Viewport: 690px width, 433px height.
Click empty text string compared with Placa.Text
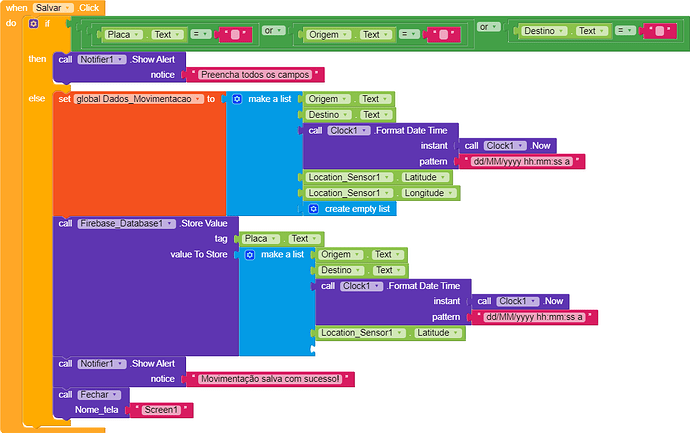point(235,35)
